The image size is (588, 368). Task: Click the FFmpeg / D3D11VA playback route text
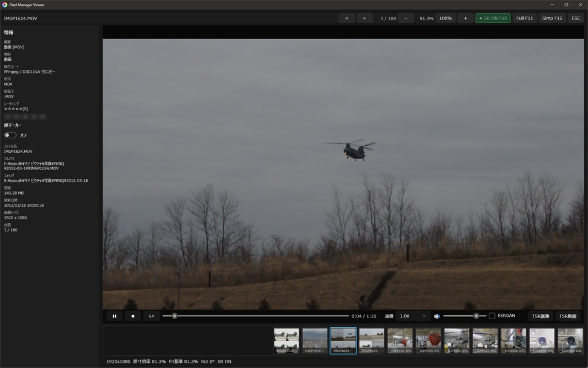(x=30, y=72)
